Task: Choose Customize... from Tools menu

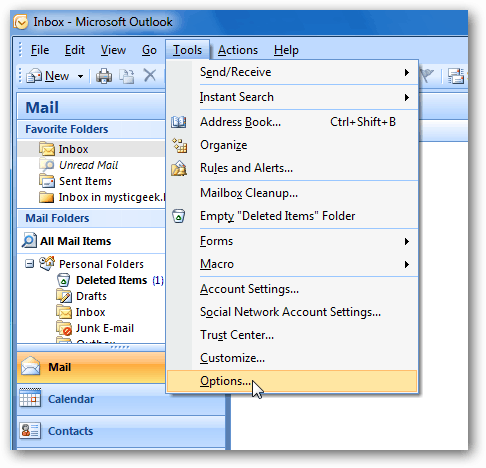Action: coord(292,358)
